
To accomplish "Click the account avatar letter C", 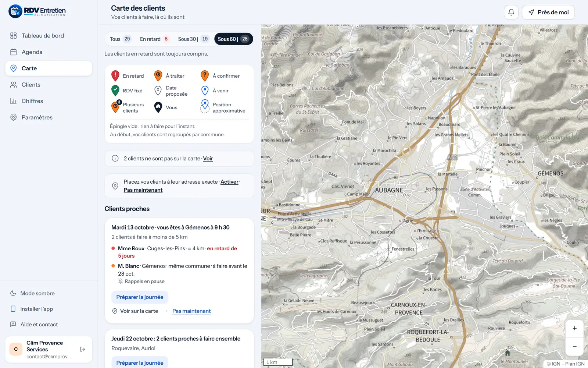I will point(16,349).
